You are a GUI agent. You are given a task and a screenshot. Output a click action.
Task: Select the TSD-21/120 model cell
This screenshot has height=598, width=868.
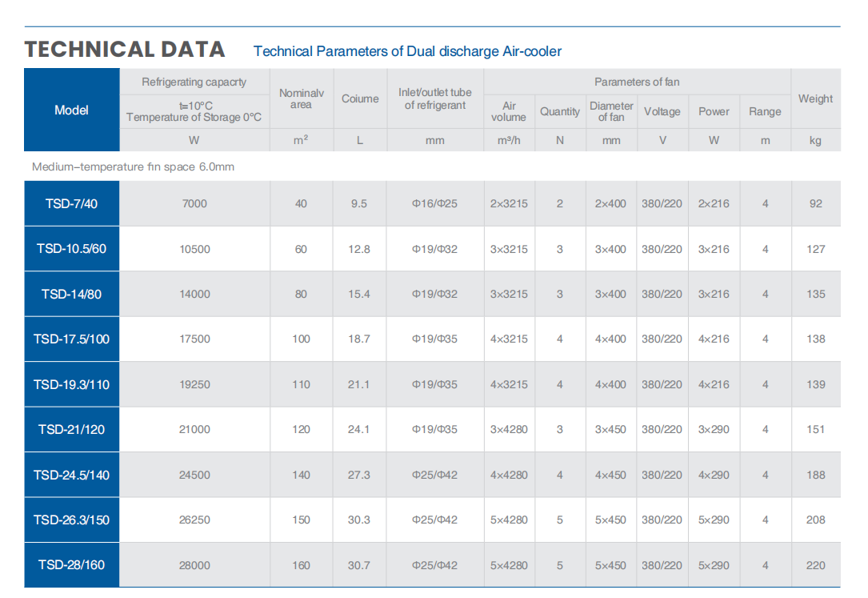coord(71,429)
